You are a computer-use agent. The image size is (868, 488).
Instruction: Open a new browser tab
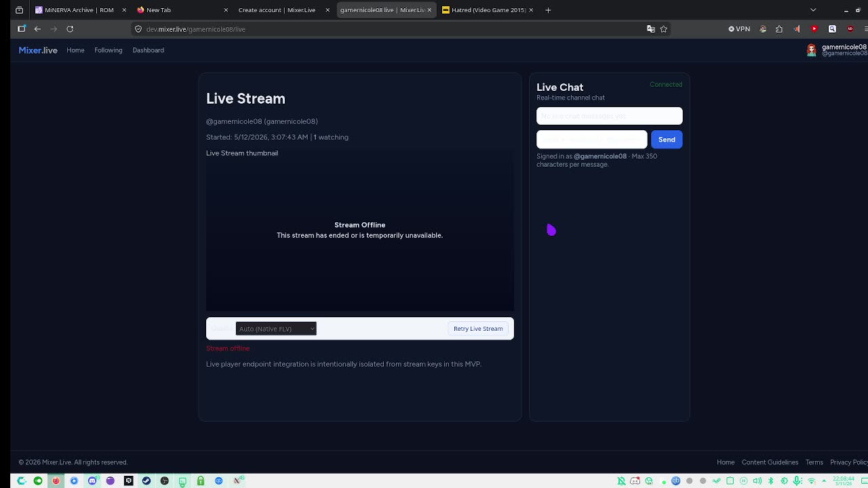548,10
